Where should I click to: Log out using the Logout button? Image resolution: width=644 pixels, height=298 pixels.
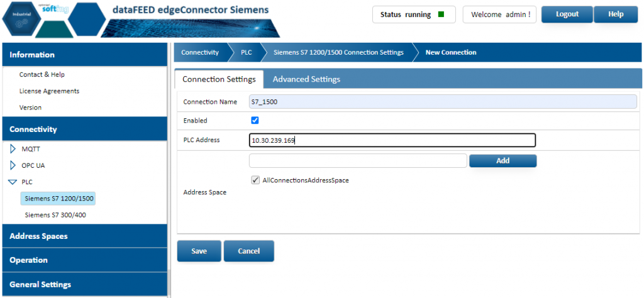tap(567, 14)
